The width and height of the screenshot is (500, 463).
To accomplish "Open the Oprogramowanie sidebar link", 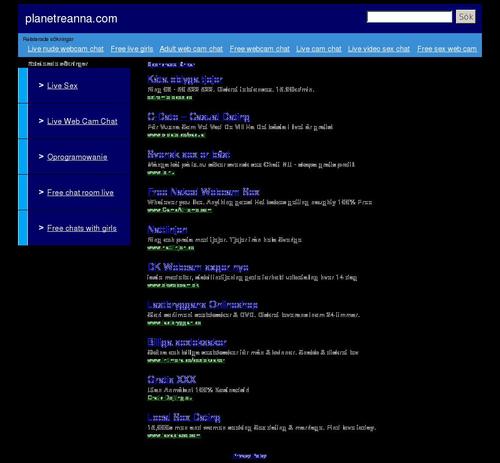I will pyautogui.click(x=77, y=157).
